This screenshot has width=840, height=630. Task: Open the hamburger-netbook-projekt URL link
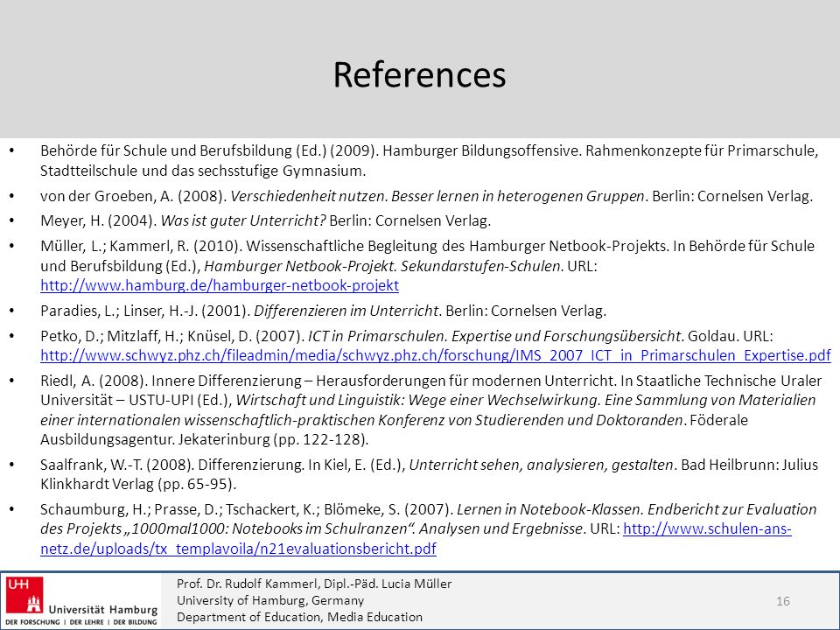220,285
